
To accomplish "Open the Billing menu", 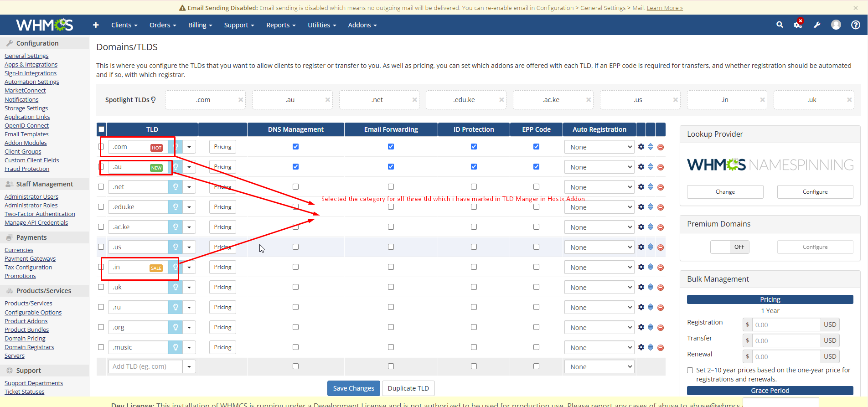I will [200, 25].
